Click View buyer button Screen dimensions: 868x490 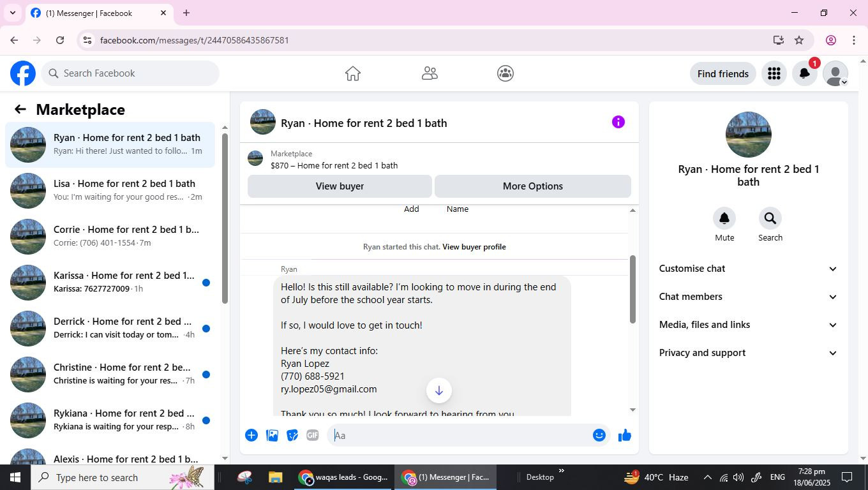coord(340,186)
